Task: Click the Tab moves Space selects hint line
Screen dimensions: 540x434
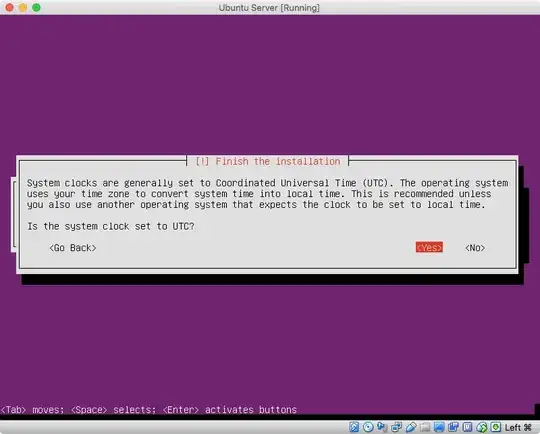Action: click(x=148, y=410)
